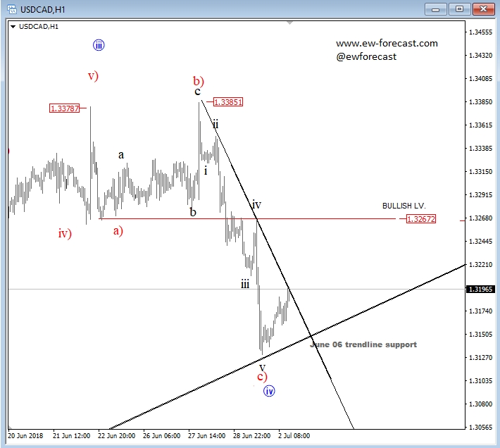
Task: Click the 22 Jun 20:00 time label
Action: pyautogui.click(x=116, y=436)
